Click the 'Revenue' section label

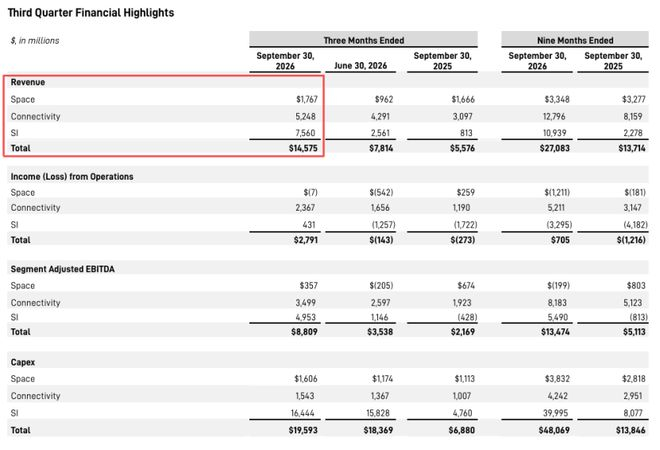tap(28, 82)
